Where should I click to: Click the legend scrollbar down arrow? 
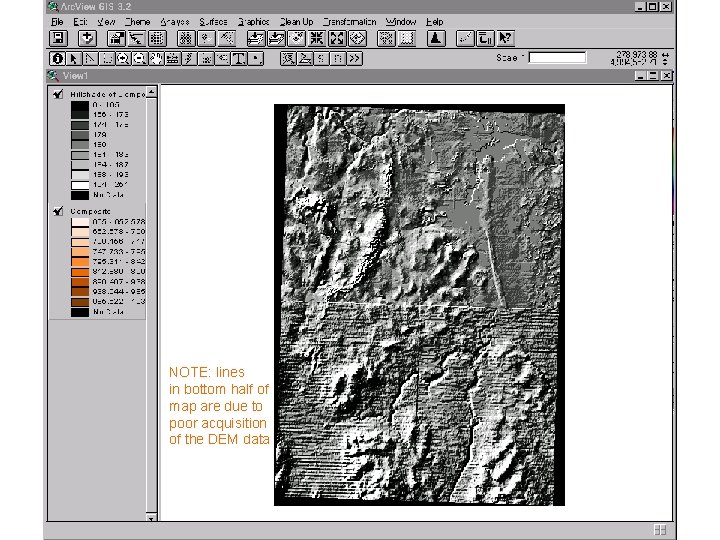pyautogui.click(x=151, y=518)
